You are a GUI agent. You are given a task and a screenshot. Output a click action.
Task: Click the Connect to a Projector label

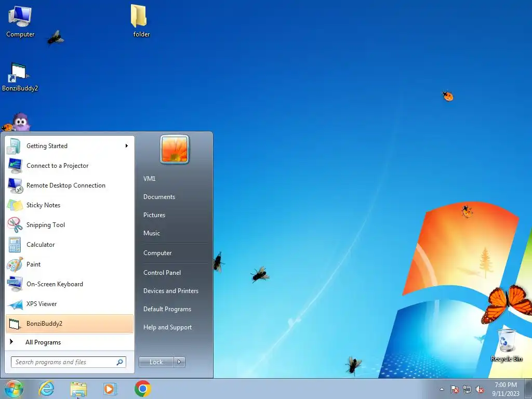tap(57, 166)
